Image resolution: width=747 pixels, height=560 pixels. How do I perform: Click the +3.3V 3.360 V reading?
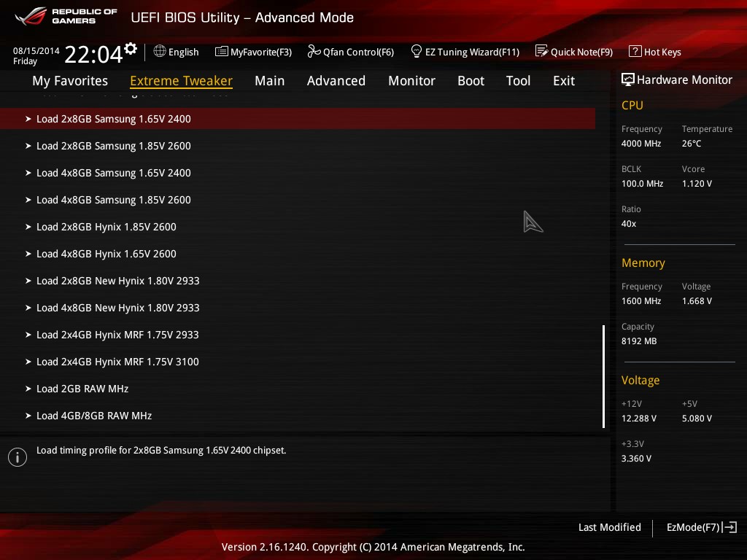tap(636, 458)
